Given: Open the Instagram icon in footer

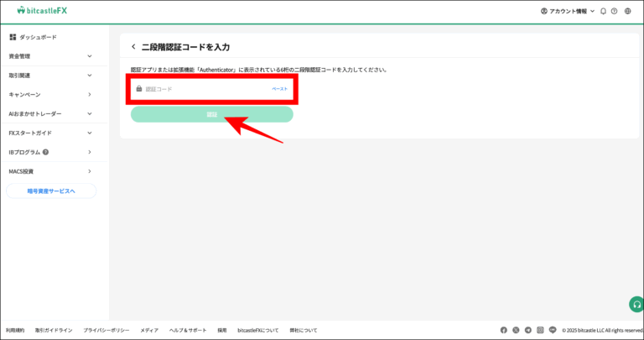Looking at the screenshot, I should pos(541,330).
